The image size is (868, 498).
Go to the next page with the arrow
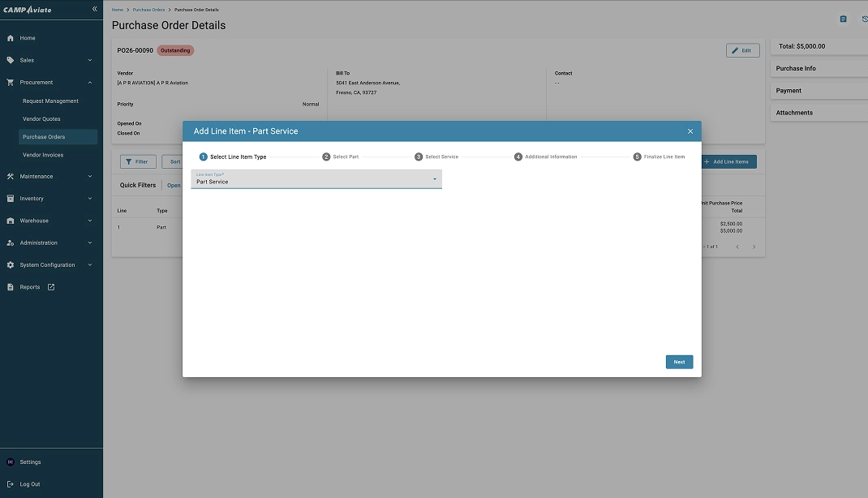[x=754, y=247]
